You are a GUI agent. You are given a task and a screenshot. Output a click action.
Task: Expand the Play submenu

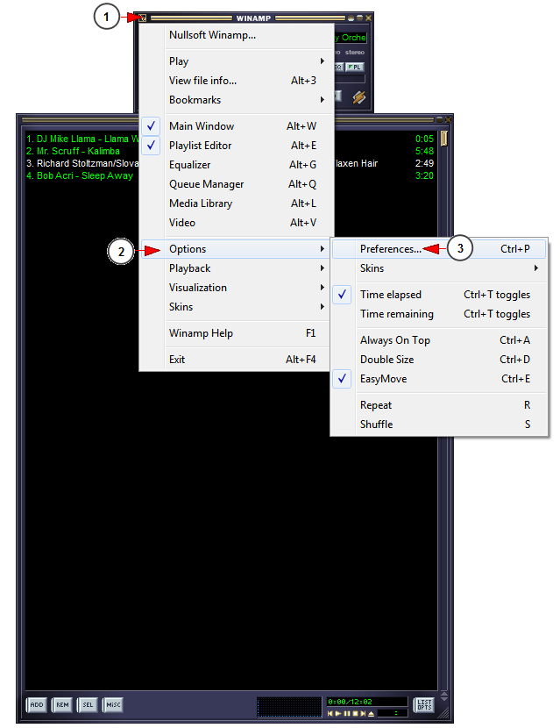point(236,61)
